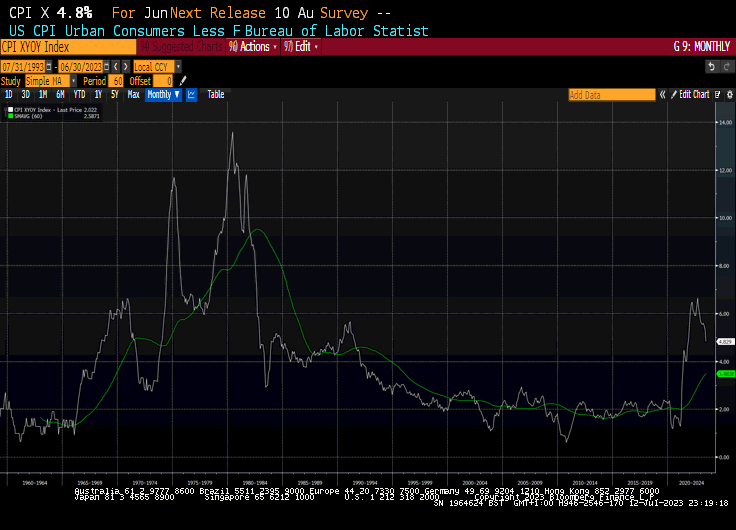Switch to line chart view icon
Screen dimensions: 736x530
pos(191,94)
